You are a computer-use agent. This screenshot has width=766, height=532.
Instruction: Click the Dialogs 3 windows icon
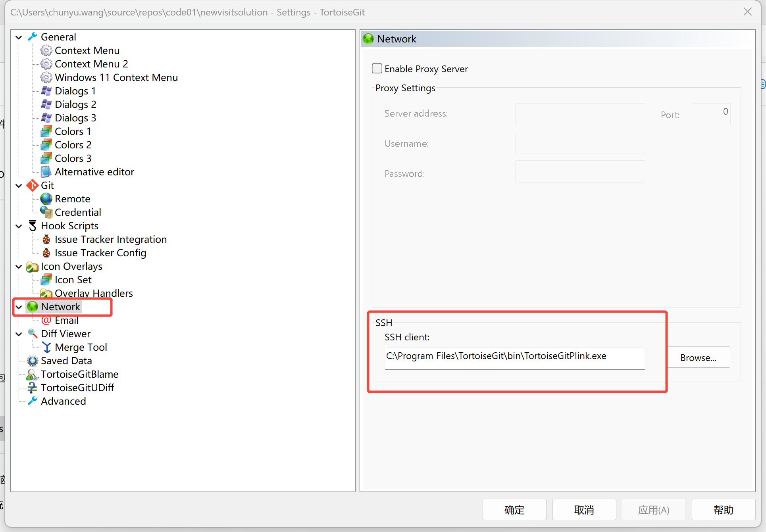pos(46,118)
